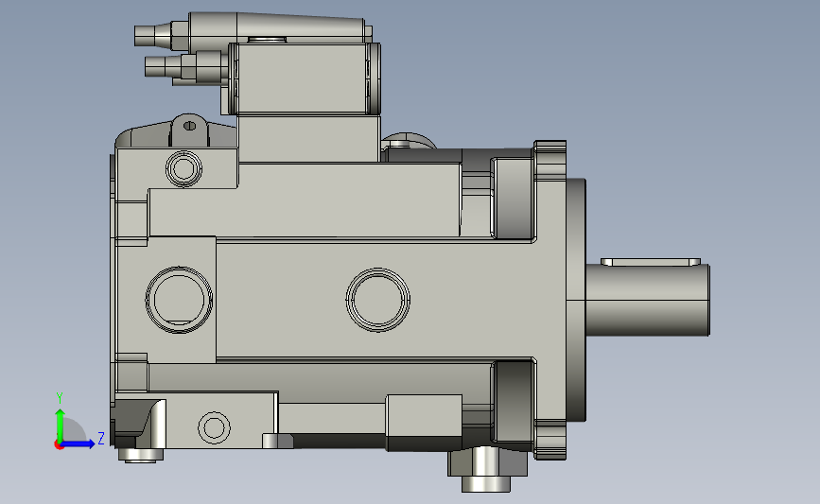This screenshot has height=504, width=820.
Task: Select the small circular boss on the lower housing
Action: click(x=214, y=427)
